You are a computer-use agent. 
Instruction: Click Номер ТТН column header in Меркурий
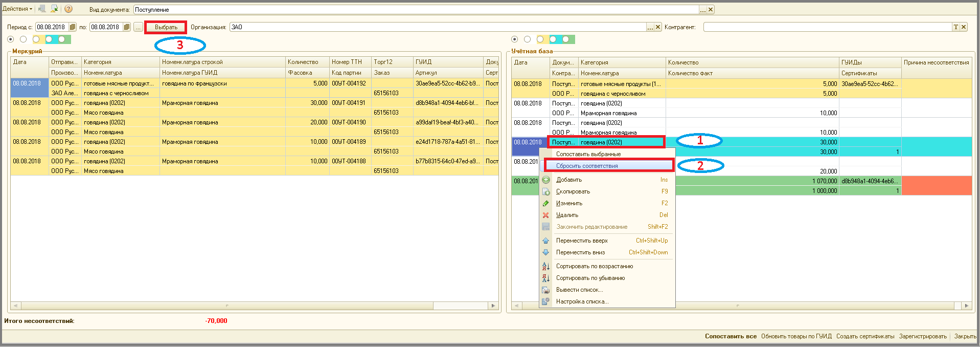click(x=350, y=62)
